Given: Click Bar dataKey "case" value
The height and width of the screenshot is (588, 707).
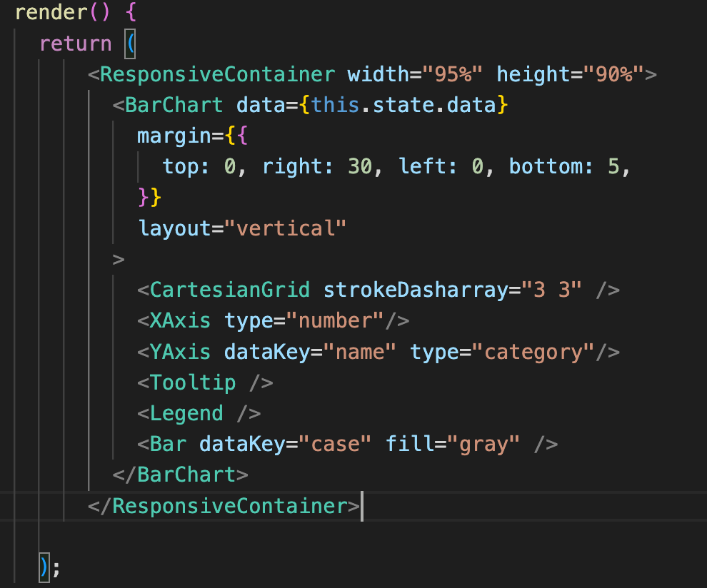Looking at the screenshot, I should pos(335,444).
